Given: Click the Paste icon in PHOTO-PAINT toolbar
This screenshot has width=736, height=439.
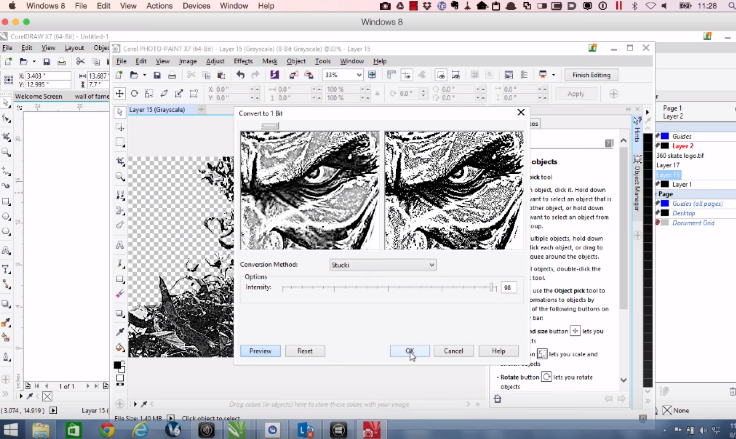Looking at the screenshot, I should tap(221, 75).
